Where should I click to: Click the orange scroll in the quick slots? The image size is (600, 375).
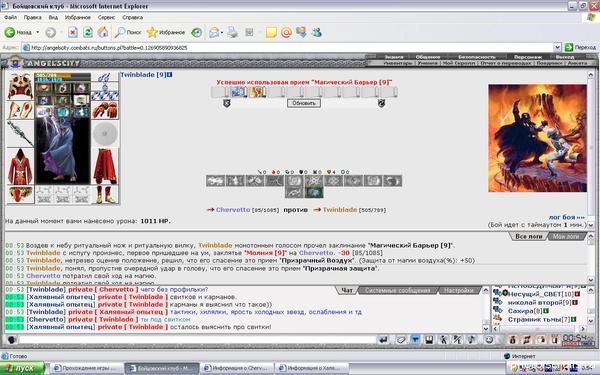pos(258,92)
